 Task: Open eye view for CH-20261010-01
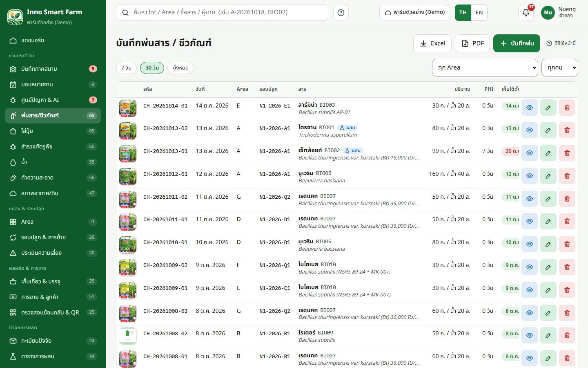pos(530,244)
